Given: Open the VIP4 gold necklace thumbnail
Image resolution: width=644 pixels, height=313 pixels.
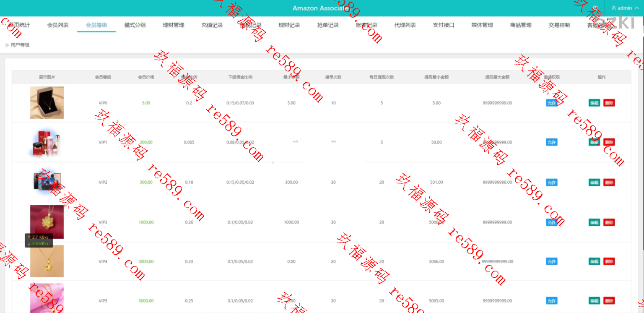Looking at the screenshot, I should tap(47, 261).
